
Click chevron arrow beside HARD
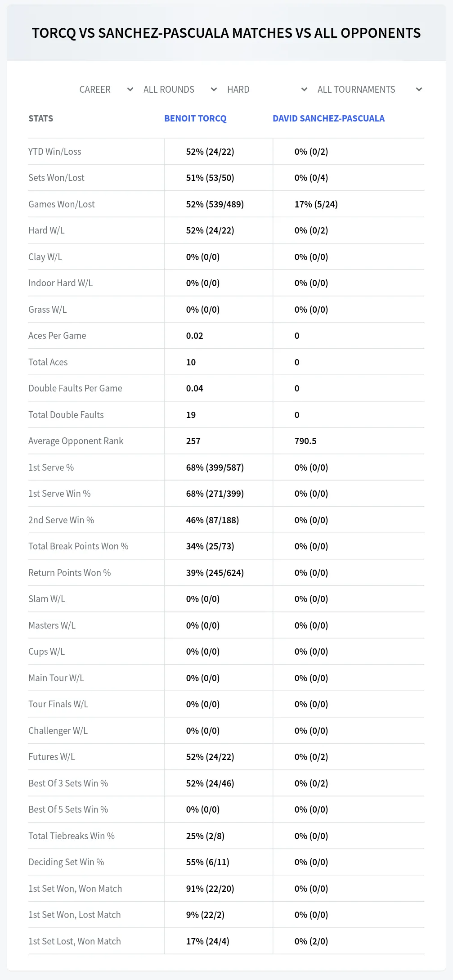point(304,90)
